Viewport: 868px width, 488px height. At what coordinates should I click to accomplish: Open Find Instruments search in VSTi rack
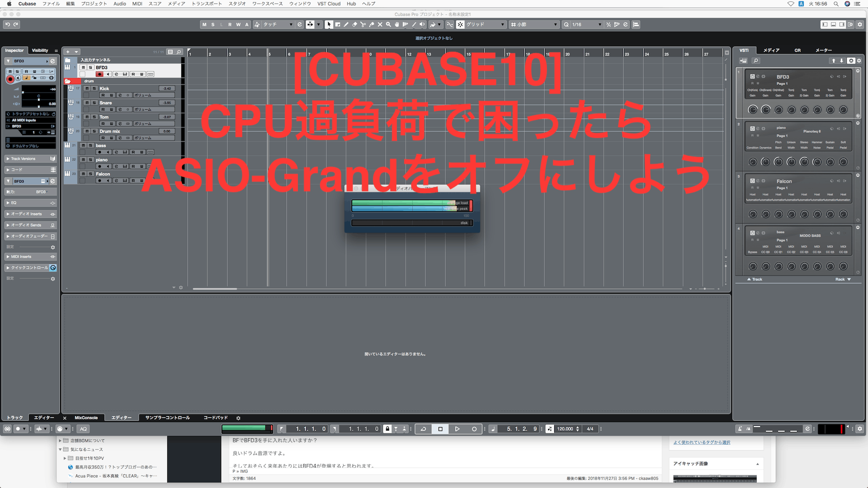(x=756, y=61)
